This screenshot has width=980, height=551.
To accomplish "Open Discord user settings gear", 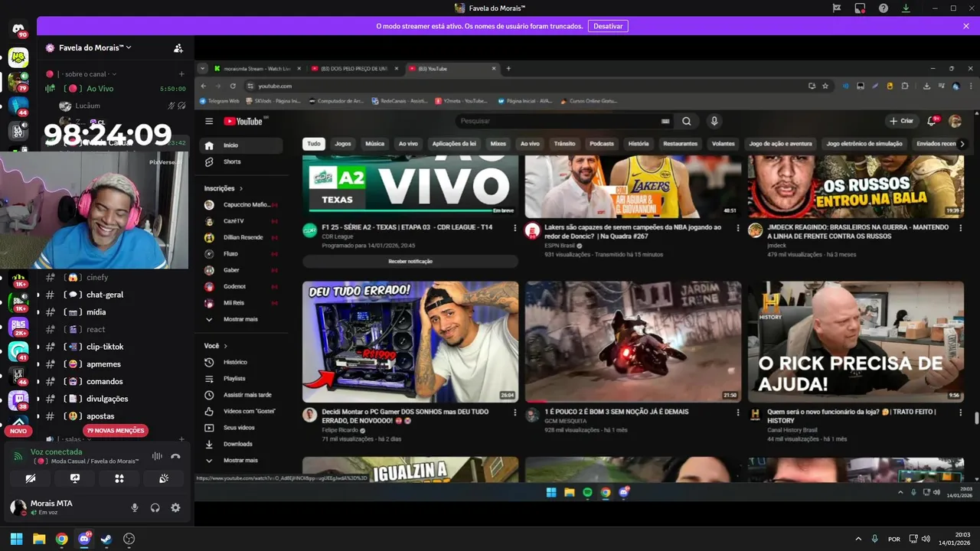I will pos(175,507).
